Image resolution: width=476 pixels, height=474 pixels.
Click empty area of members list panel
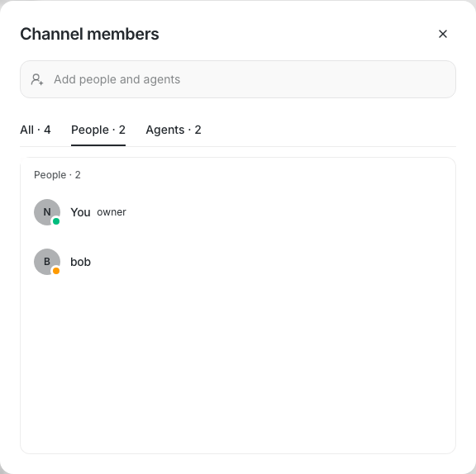(x=238, y=364)
